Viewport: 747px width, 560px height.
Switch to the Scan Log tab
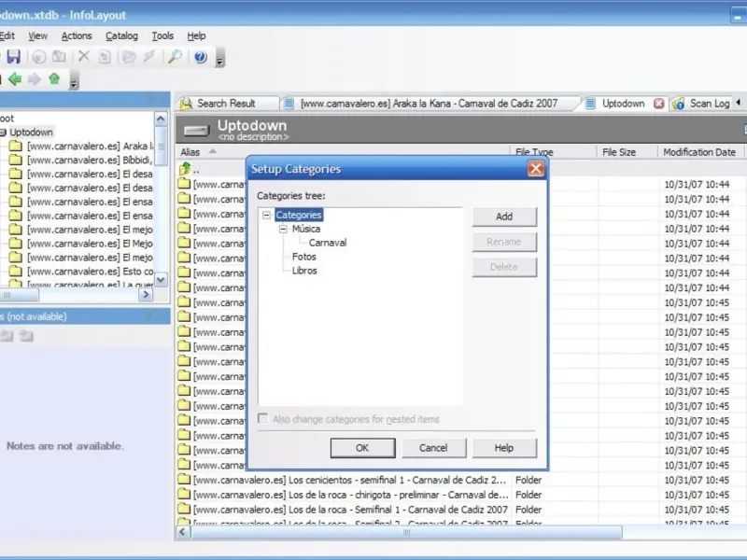coord(702,104)
